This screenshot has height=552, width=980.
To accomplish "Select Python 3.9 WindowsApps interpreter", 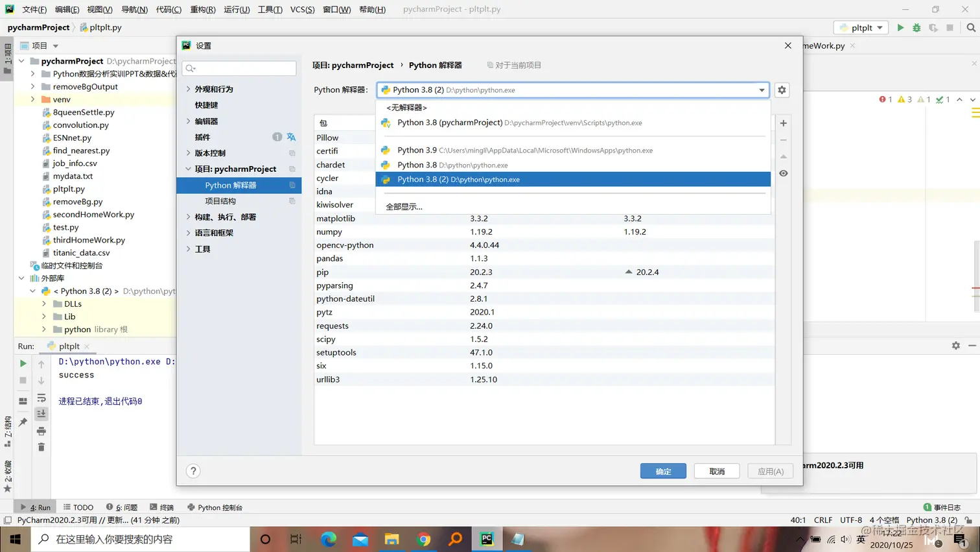I will click(x=573, y=150).
